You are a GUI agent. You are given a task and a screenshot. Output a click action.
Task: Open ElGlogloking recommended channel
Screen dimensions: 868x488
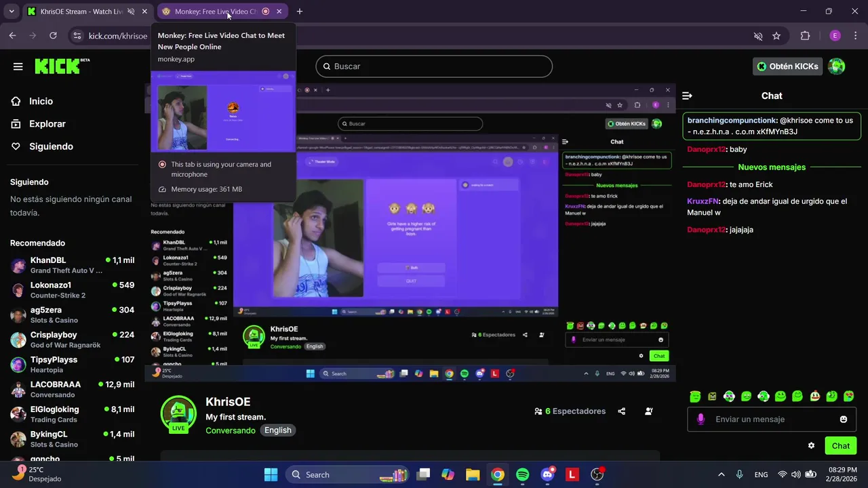[x=72, y=414]
